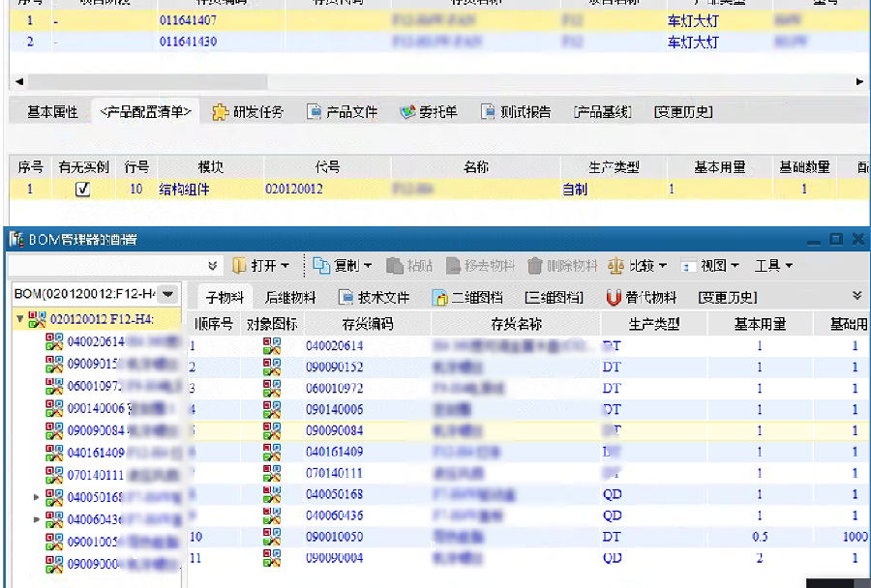Toggle the 有无实例 checkbox in row 1
The image size is (871, 588).
tap(83, 190)
